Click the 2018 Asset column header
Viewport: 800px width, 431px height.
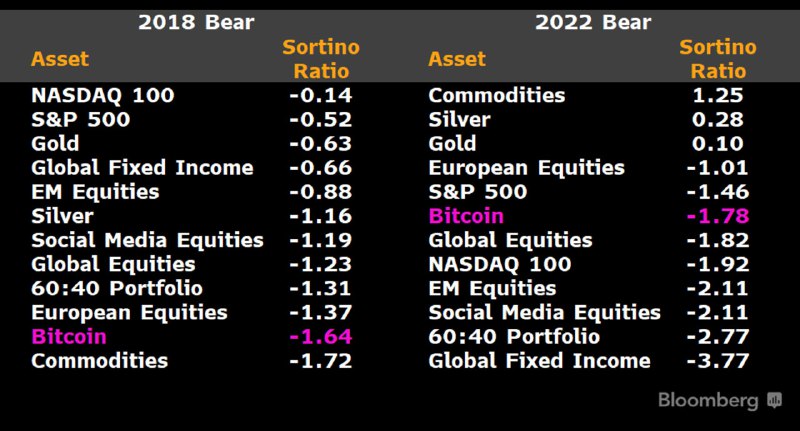coord(60,59)
